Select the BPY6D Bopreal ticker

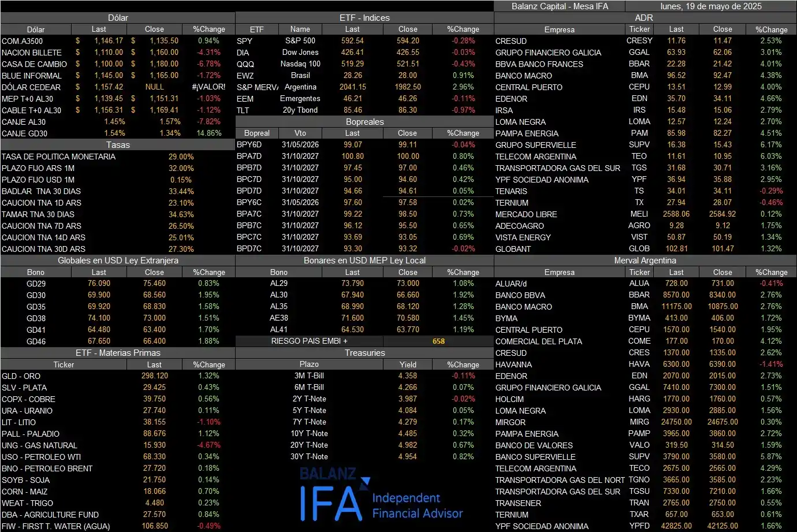[x=249, y=145]
